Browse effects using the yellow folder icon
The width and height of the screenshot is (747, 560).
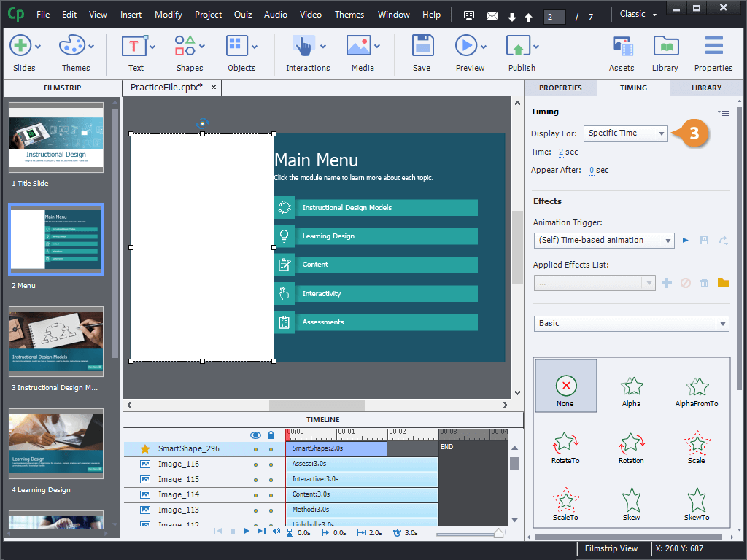pos(723,283)
